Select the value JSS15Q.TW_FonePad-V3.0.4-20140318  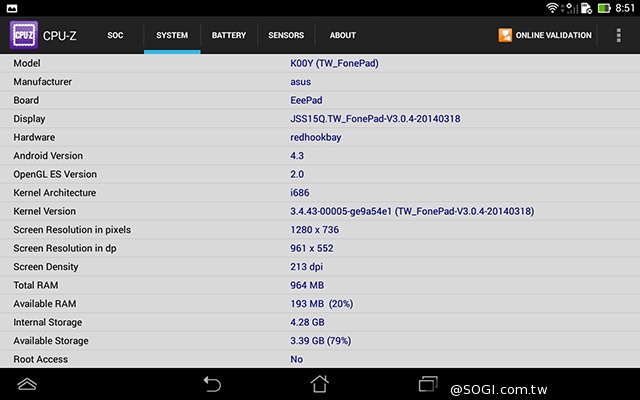click(375, 119)
